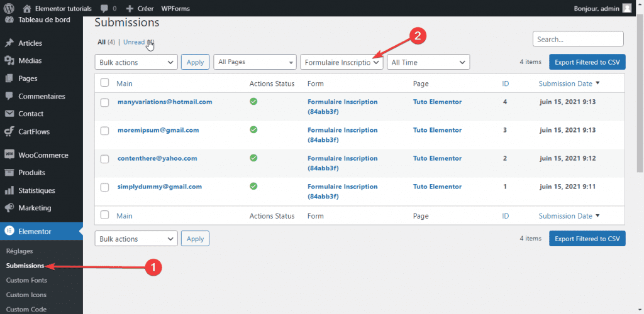This screenshot has height=314, width=644.
Task: Tick the checkbox for manyvariations@hotmail.com
Action: [x=105, y=102]
